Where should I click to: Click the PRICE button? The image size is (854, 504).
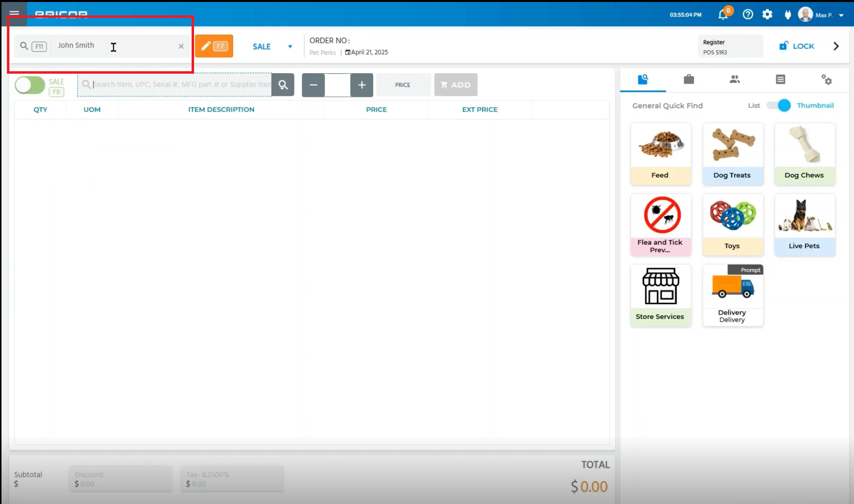click(402, 85)
